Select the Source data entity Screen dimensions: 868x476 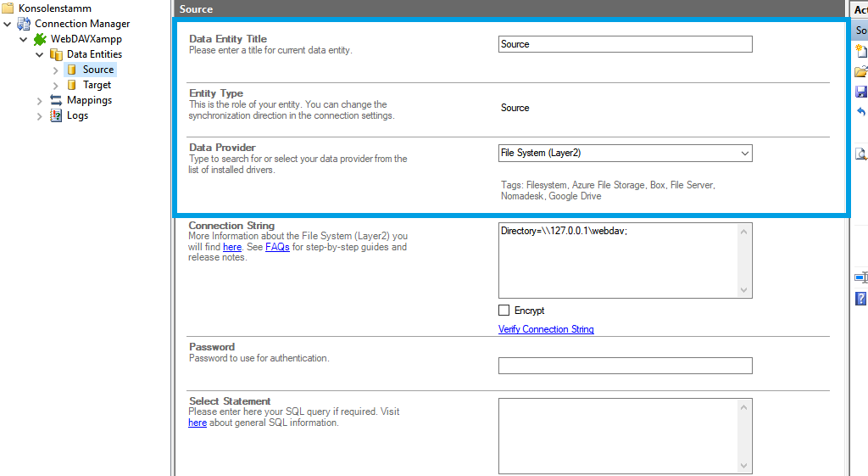click(x=98, y=70)
